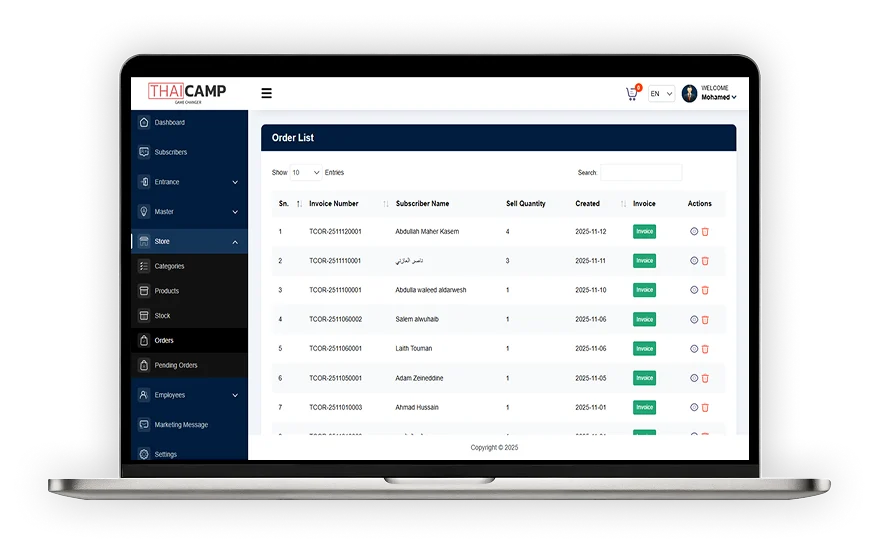Click into the Search input field
The image size is (880, 544).
(x=640, y=173)
